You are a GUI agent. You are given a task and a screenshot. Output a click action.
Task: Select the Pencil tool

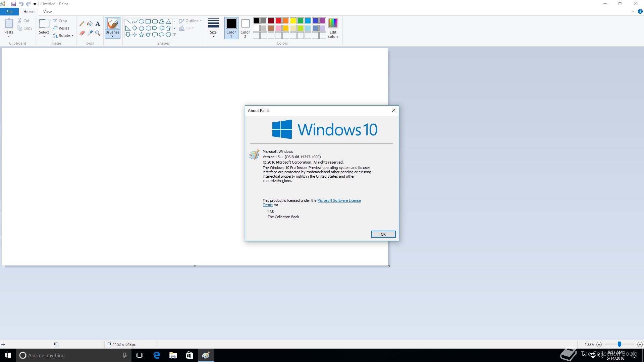tap(82, 24)
